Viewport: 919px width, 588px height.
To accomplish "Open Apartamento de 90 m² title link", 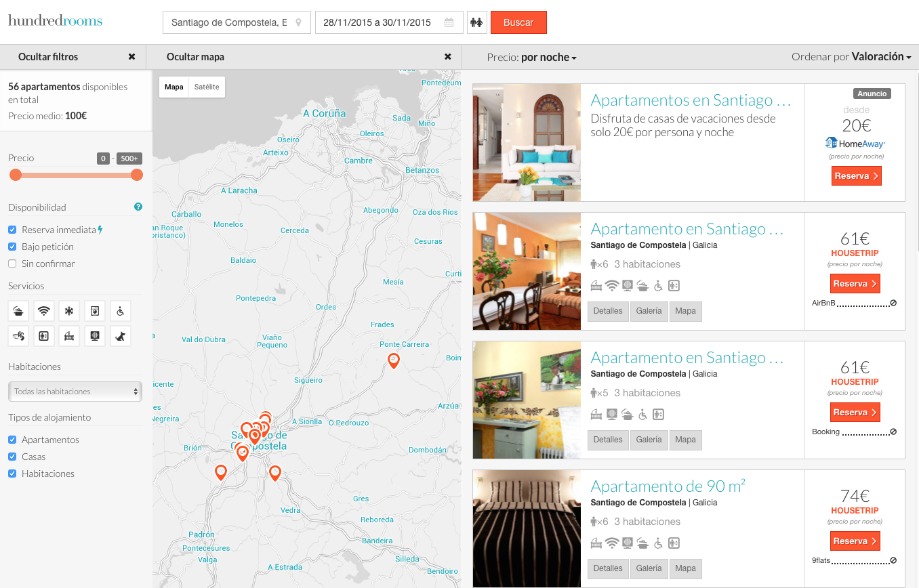I will [x=668, y=486].
